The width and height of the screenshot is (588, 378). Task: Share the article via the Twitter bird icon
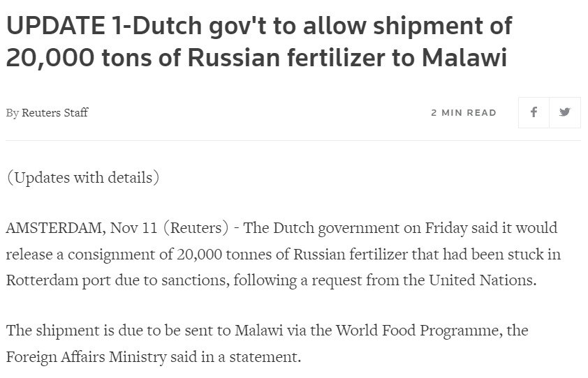point(565,112)
